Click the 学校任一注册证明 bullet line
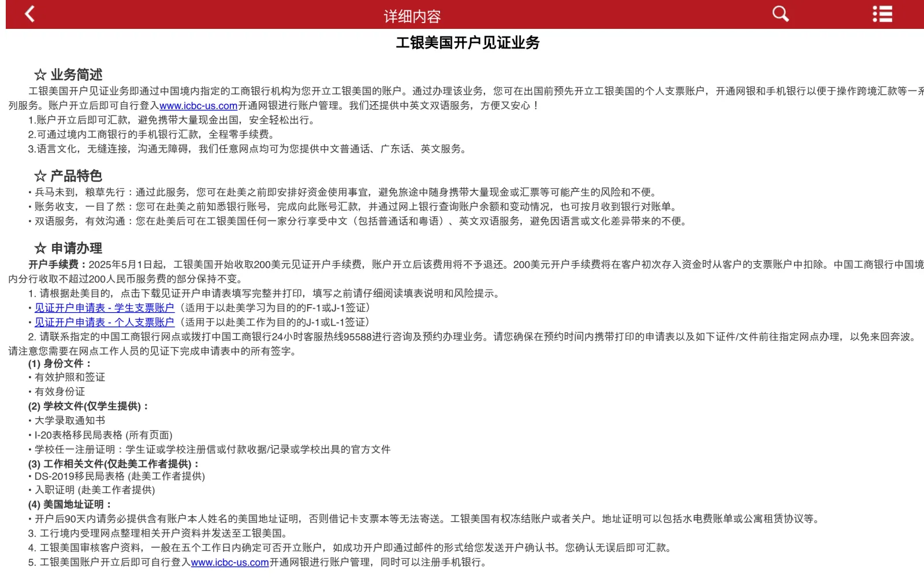924x578 pixels. tap(210, 450)
